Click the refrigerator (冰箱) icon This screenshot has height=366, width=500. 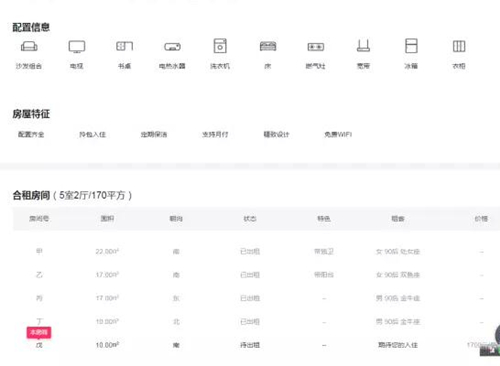click(411, 46)
